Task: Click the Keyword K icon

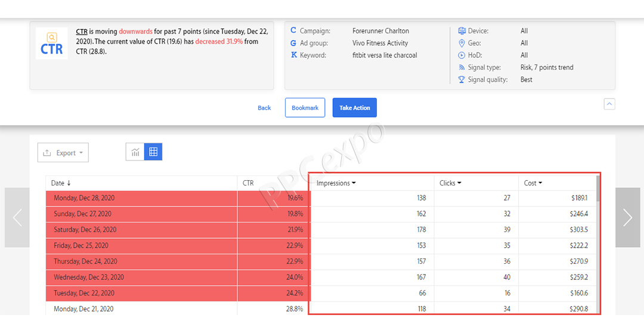Action: coord(293,55)
